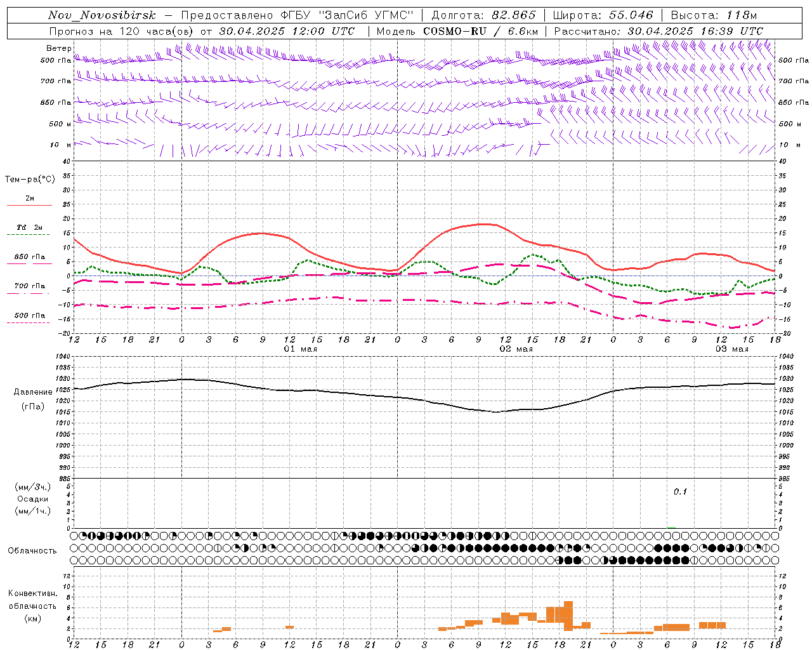Image resolution: width=812 pixels, height=650 pixels.
Task: Click the '850 гПа' temperature legend entry
Action: (x=30, y=257)
